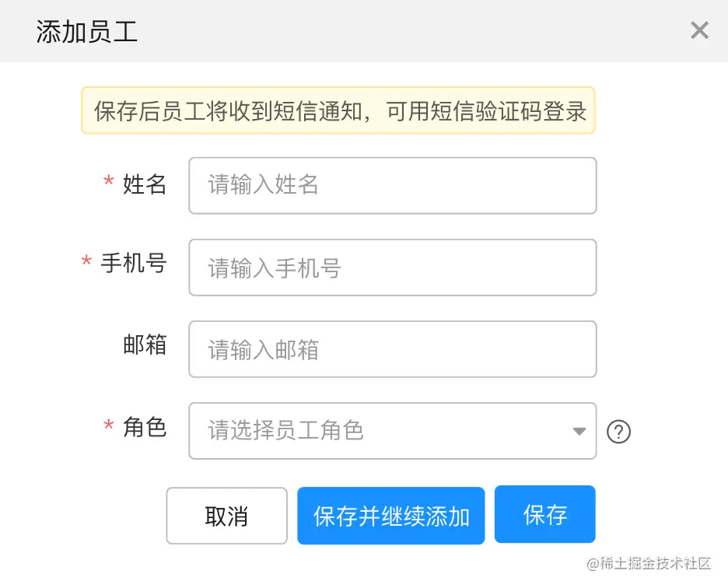Click the 添加员工 dialog title
This screenshot has height=588, width=728.
point(87,32)
